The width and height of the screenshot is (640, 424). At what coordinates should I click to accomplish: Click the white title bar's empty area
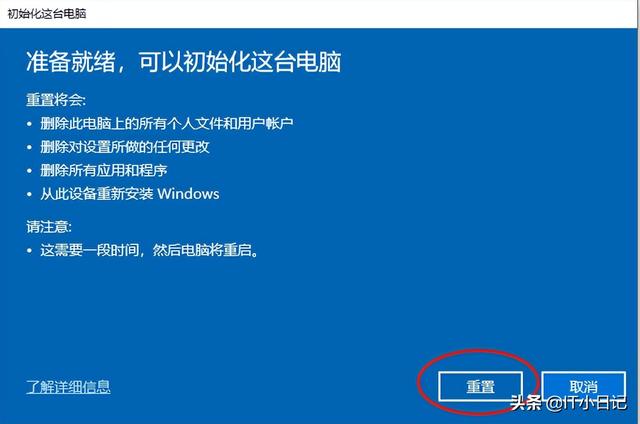(359, 14)
